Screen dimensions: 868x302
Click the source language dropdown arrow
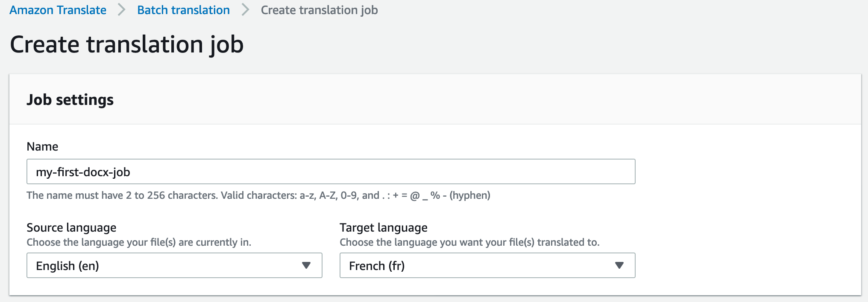tap(306, 265)
